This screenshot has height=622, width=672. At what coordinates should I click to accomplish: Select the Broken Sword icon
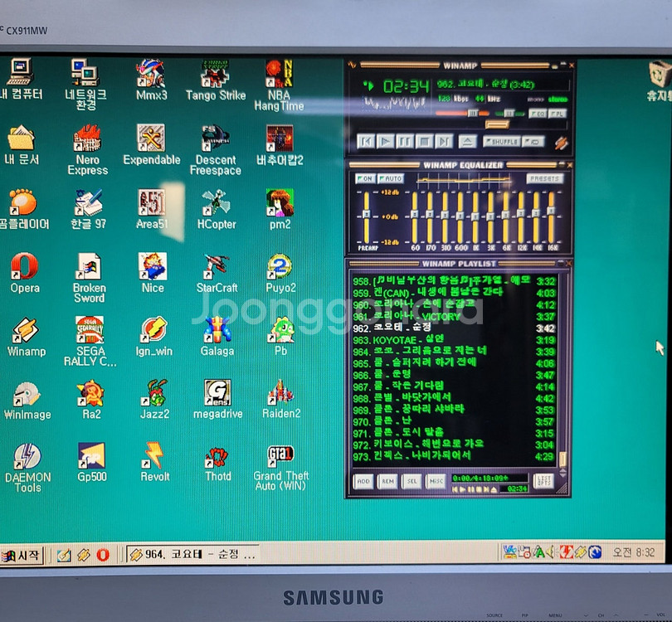[x=89, y=278]
